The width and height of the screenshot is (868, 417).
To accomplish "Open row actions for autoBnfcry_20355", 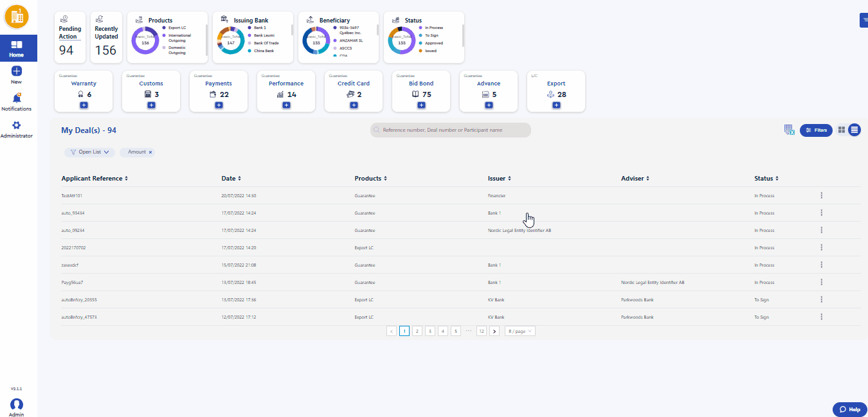I will tap(821, 299).
